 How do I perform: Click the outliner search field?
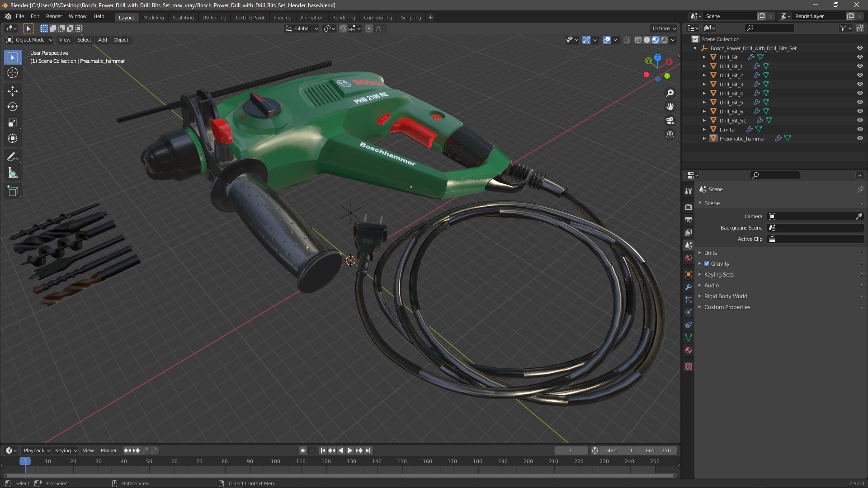point(770,28)
